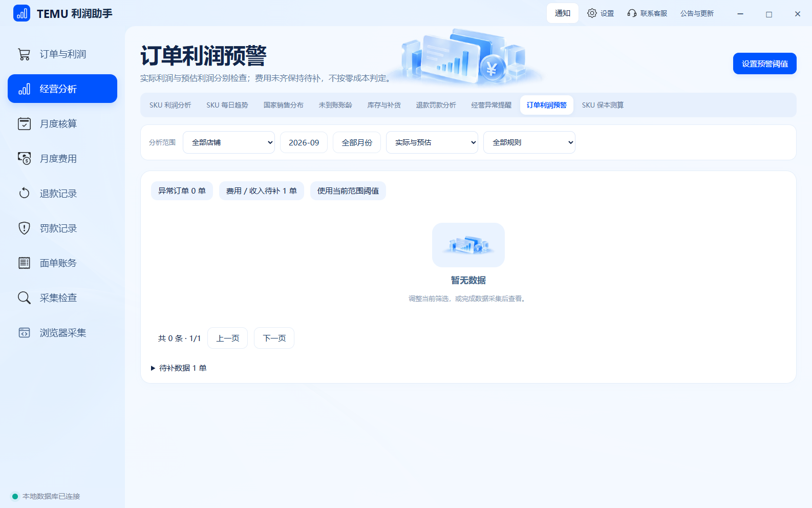Image resolution: width=812 pixels, height=508 pixels.
Task: Go to 上一页 previous page
Action: click(x=228, y=338)
